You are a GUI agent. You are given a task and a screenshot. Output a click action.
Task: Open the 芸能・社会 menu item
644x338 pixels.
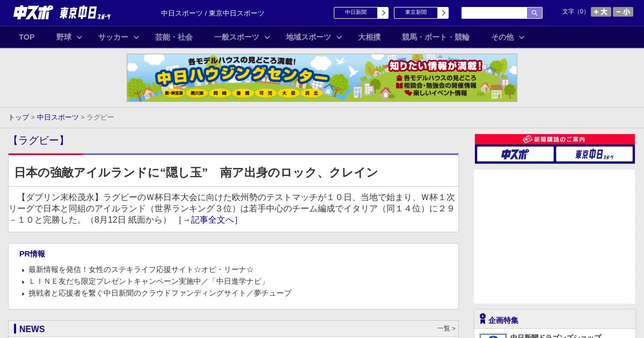click(x=174, y=37)
